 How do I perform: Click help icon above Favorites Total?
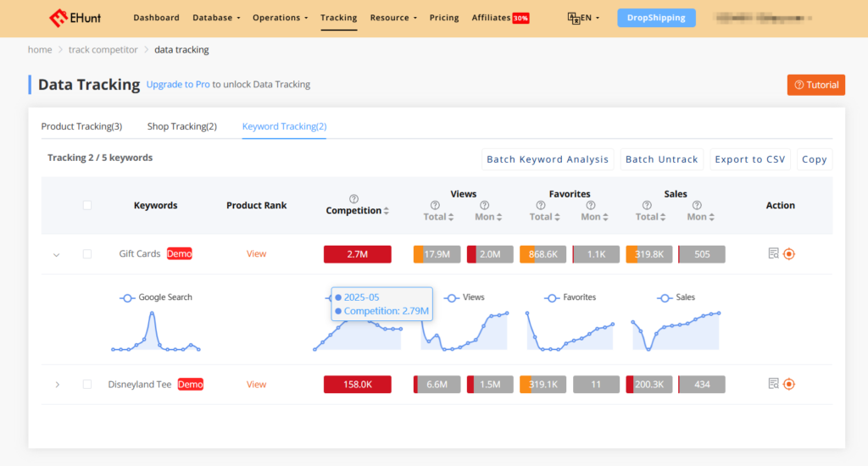[x=541, y=205]
